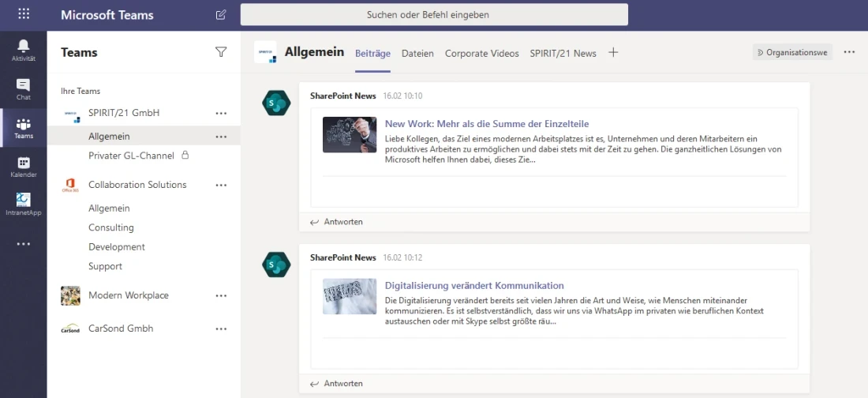Click the 16.02 10:10 timestamp

click(402, 96)
